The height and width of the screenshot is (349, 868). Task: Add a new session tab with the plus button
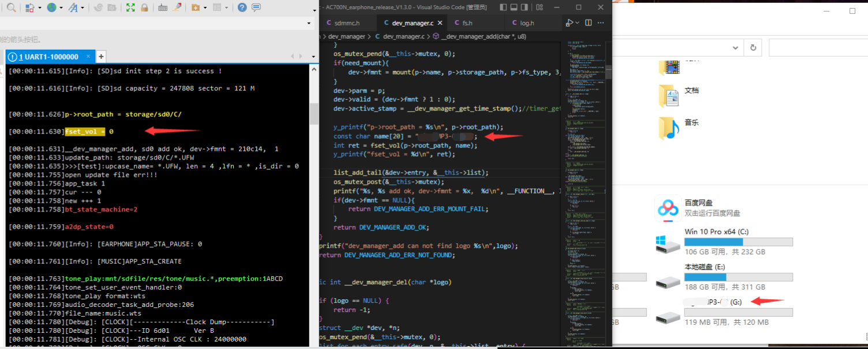[x=101, y=56]
